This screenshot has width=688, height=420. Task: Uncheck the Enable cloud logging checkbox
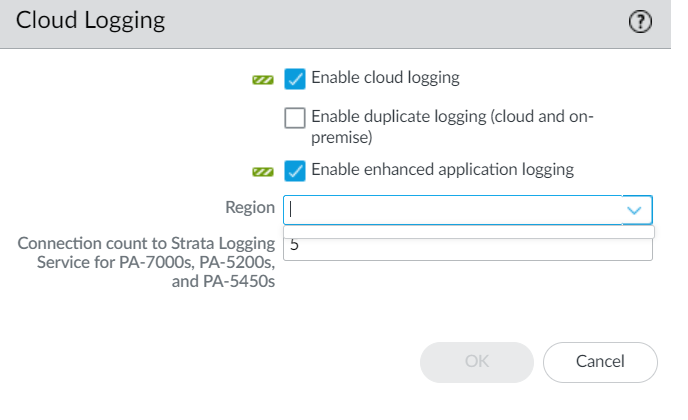click(295, 78)
